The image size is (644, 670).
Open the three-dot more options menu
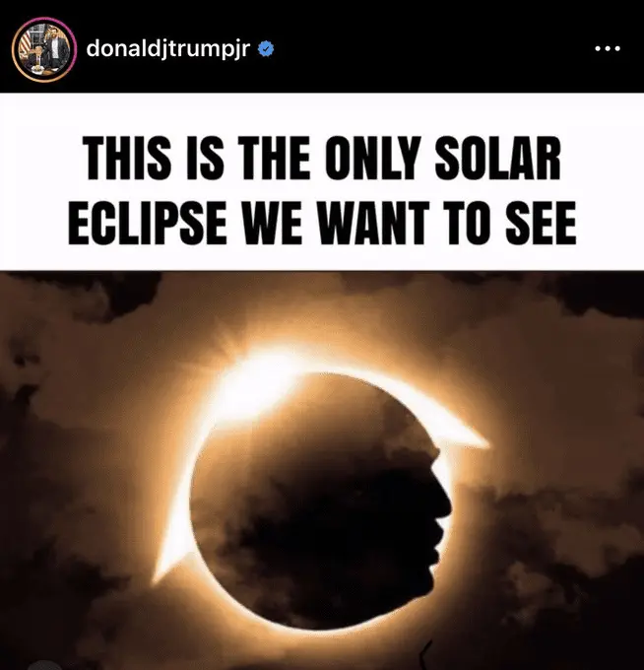click(x=608, y=48)
